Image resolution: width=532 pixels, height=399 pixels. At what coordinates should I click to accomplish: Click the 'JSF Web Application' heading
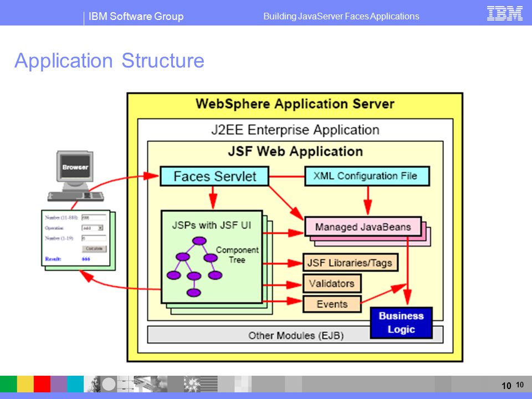coord(295,151)
